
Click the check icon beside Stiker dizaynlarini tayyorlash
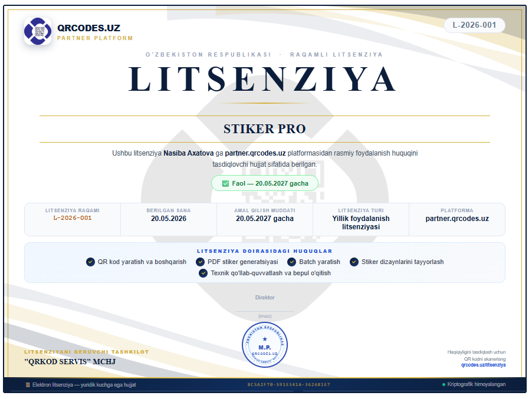354,262
